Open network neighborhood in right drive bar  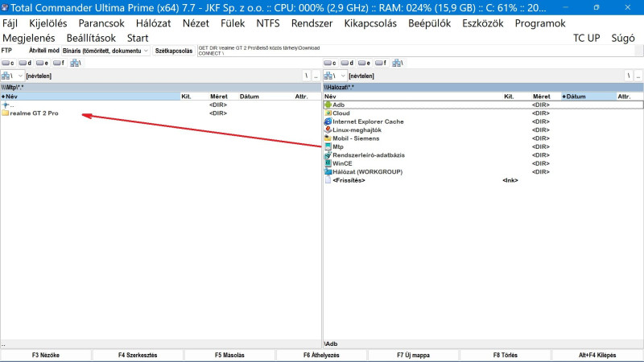(398, 63)
